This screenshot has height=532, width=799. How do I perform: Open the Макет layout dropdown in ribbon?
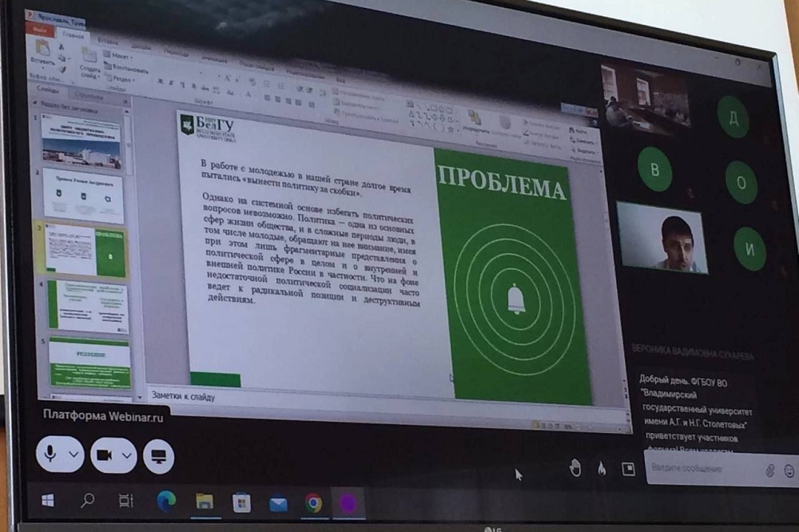[121, 57]
